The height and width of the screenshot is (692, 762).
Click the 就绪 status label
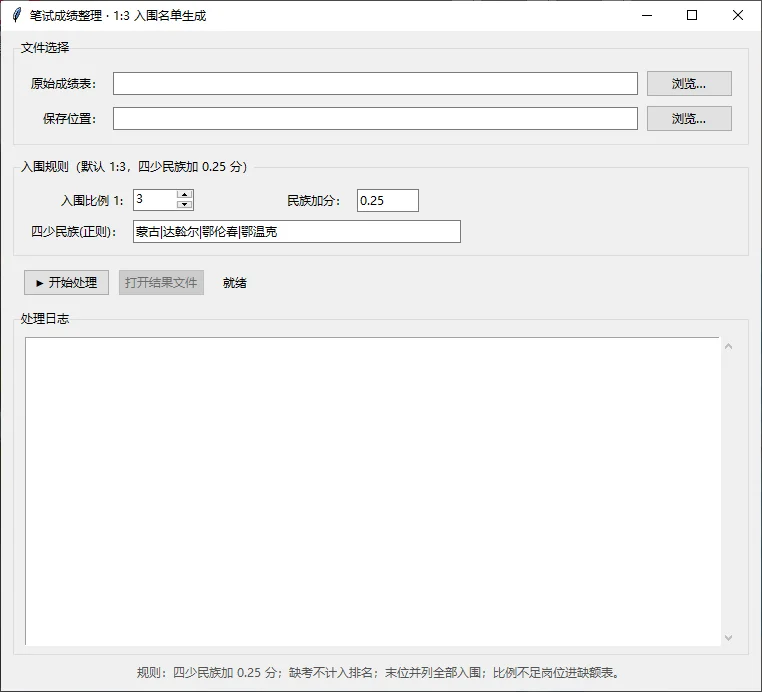235,283
